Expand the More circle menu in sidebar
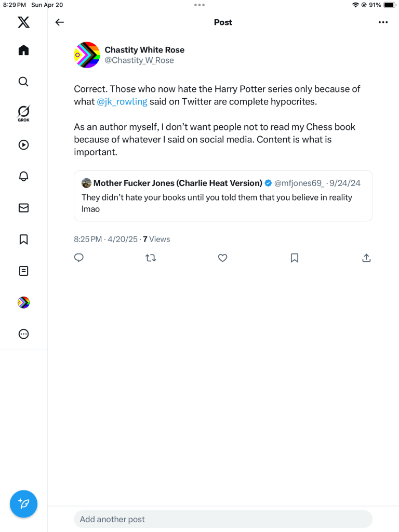Screen dimensions: 399x532 coord(23,334)
